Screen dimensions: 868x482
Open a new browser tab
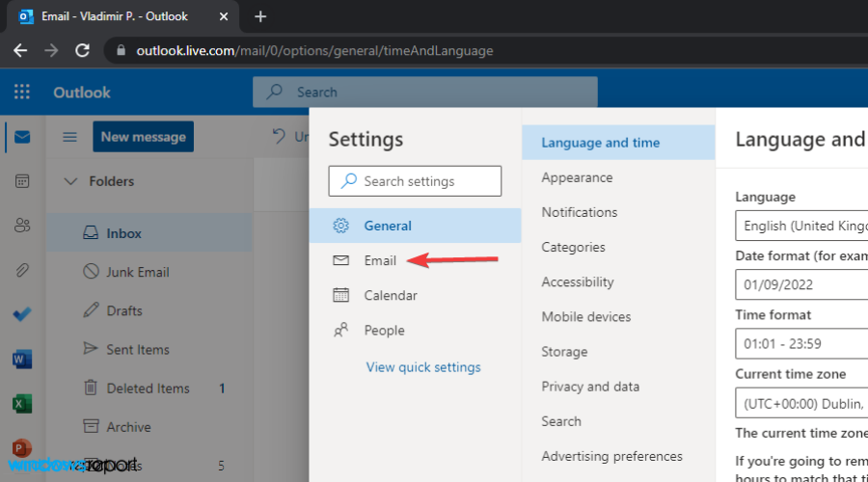260,16
